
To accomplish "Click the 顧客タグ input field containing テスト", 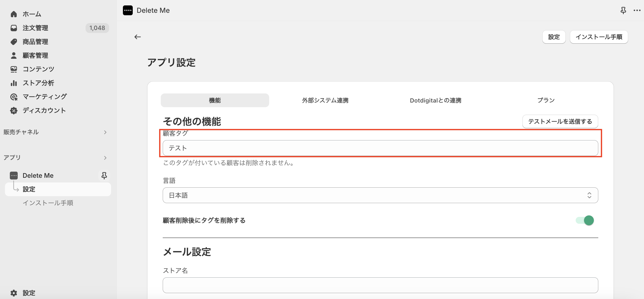I will pos(380,148).
